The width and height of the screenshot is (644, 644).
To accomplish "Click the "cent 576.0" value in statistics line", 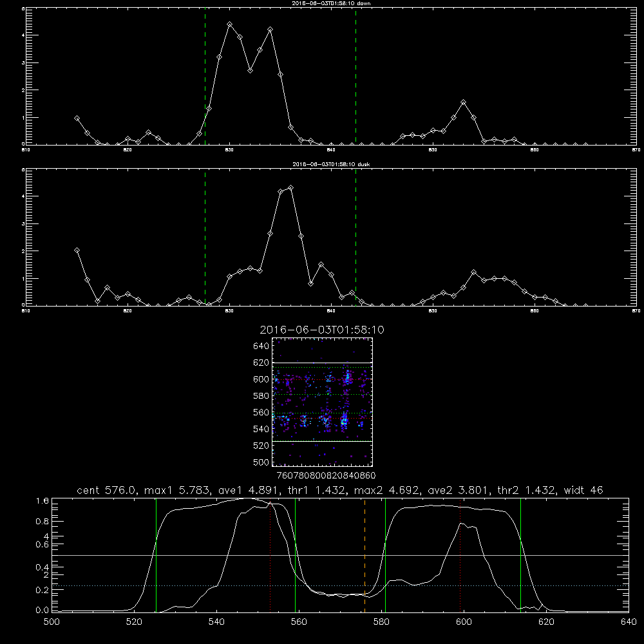I will click(107, 490).
